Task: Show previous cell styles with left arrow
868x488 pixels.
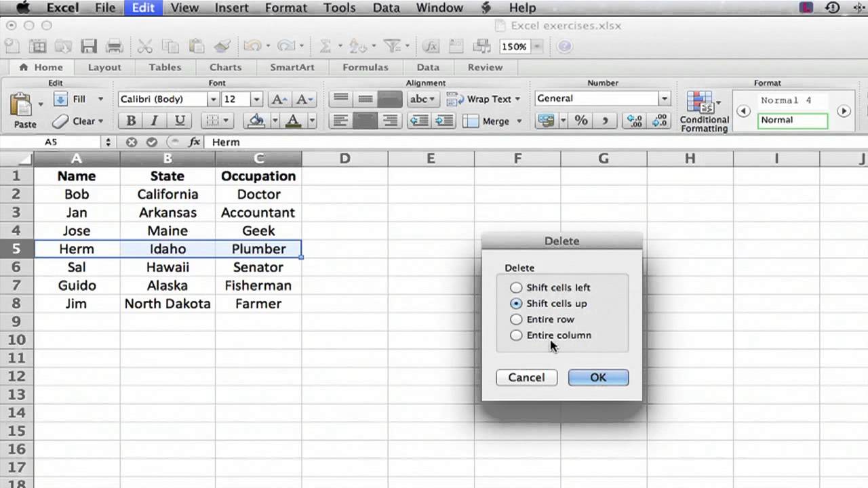Action: click(x=743, y=111)
